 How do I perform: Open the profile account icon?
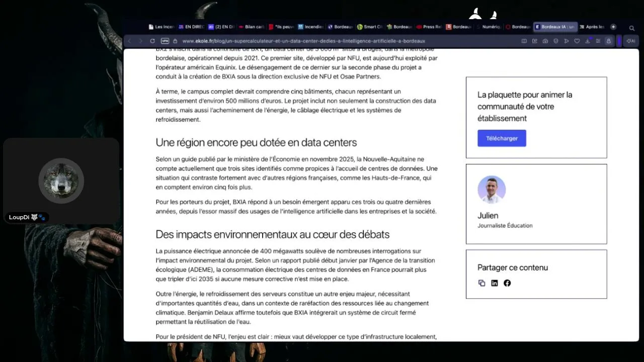pos(609,41)
